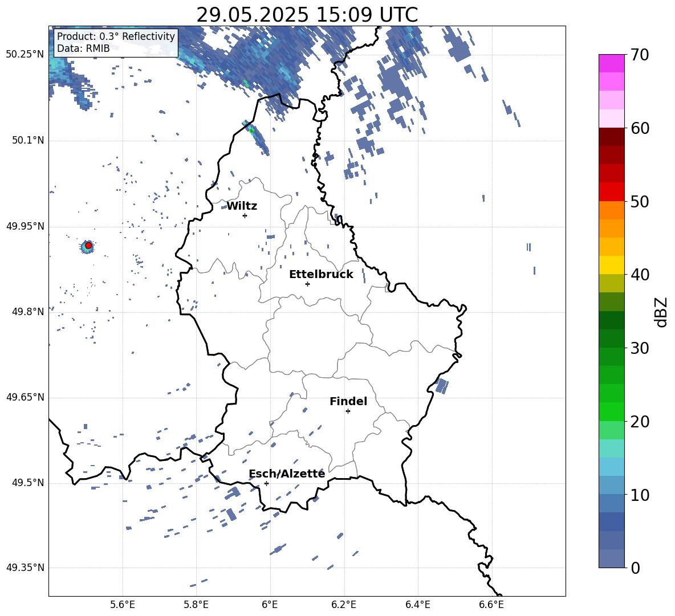675x616 pixels.
Task: Click the 5.6°E longitude label
Action: (123, 605)
